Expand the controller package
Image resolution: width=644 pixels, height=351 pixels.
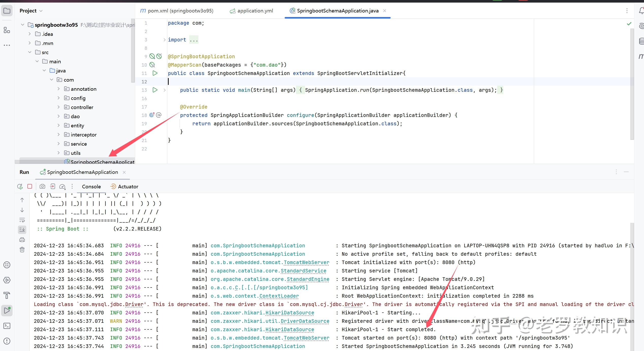[59, 107]
